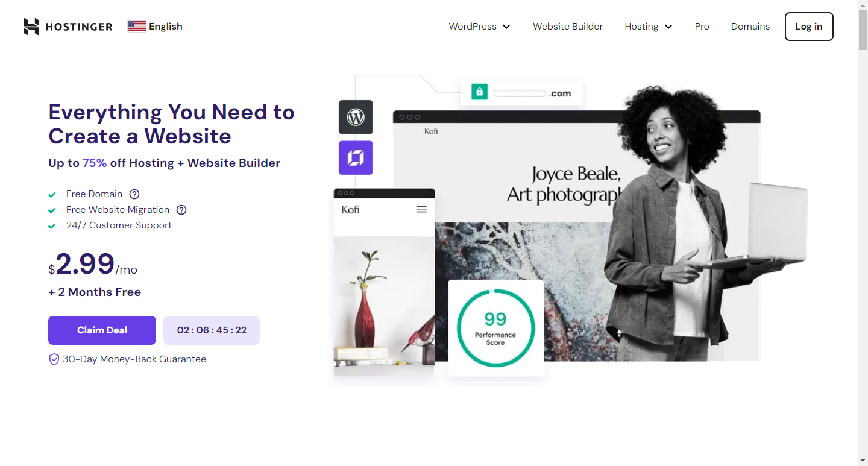Click the green padlock icon in domain bar
This screenshot has width=868, height=466.
pos(479,92)
